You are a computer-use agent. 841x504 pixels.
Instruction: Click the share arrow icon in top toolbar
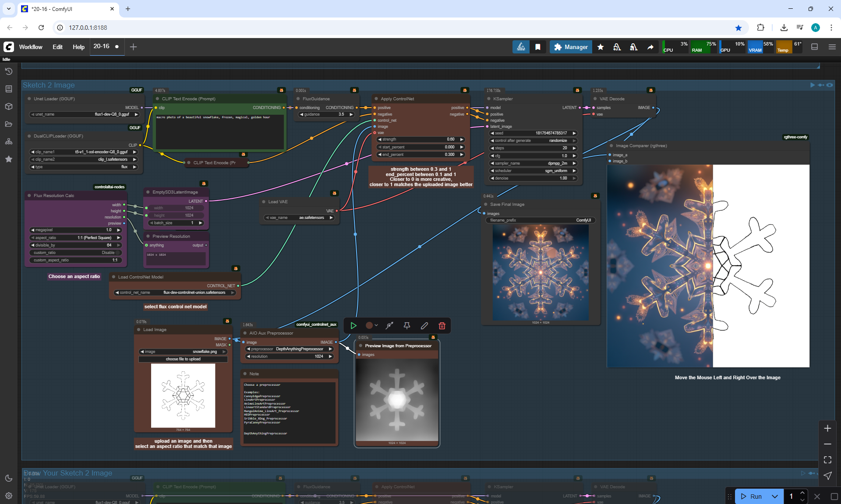650,47
